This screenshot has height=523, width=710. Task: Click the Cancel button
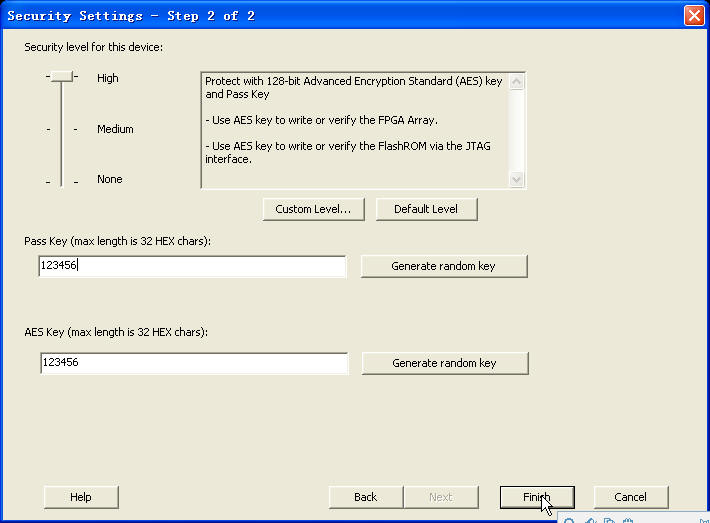point(630,497)
